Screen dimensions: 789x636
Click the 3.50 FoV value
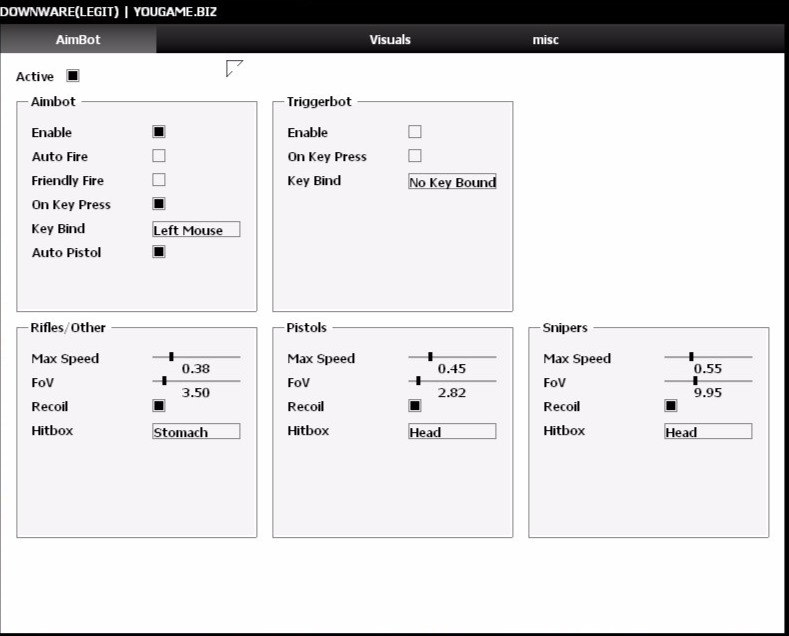[196, 392]
